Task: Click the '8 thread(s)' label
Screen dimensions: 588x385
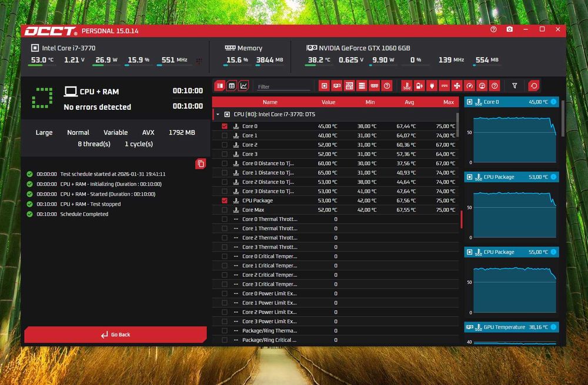Action: (94, 144)
